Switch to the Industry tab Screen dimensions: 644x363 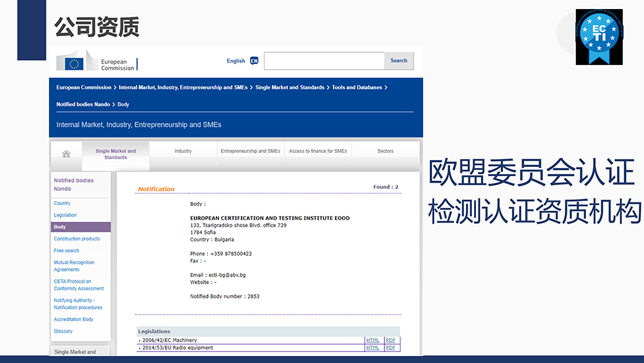183,151
